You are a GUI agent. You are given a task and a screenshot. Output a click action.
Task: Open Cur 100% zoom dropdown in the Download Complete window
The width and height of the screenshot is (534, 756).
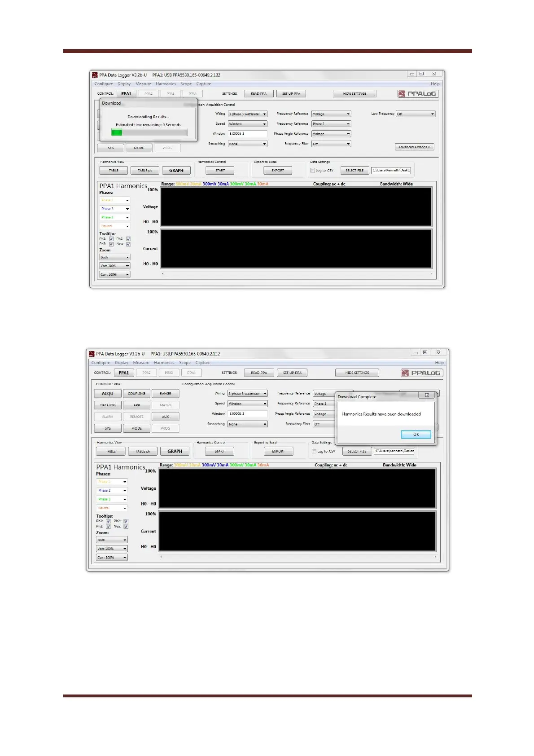point(112,558)
